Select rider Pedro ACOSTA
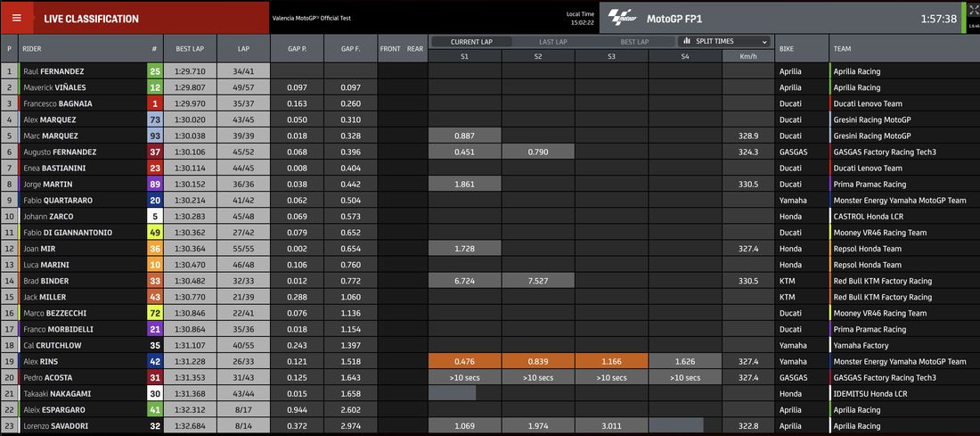The width and height of the screenshot is (980, 436). (47, 377)
